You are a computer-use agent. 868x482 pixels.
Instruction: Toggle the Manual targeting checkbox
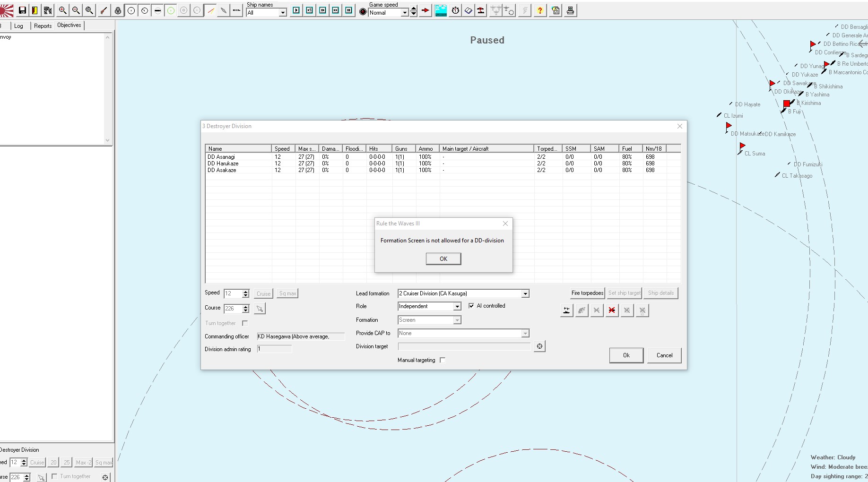click(443, 360)
